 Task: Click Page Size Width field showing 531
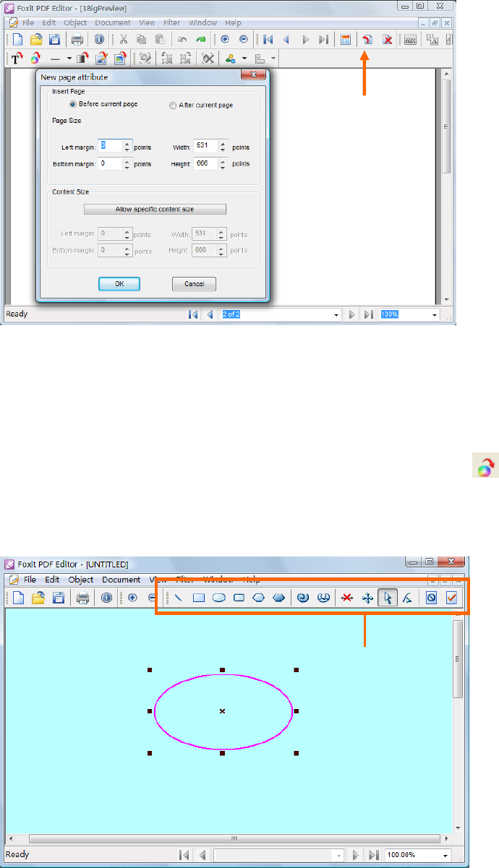coord(206,147)
